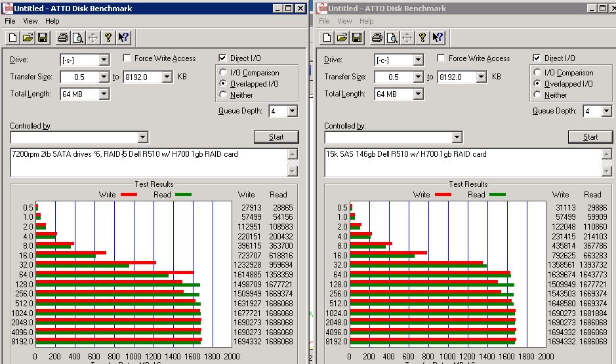Open Transfer Size 0.5 dropdown in left window
This screenshot has width=616, height=364.
click(x=104, y=77)
